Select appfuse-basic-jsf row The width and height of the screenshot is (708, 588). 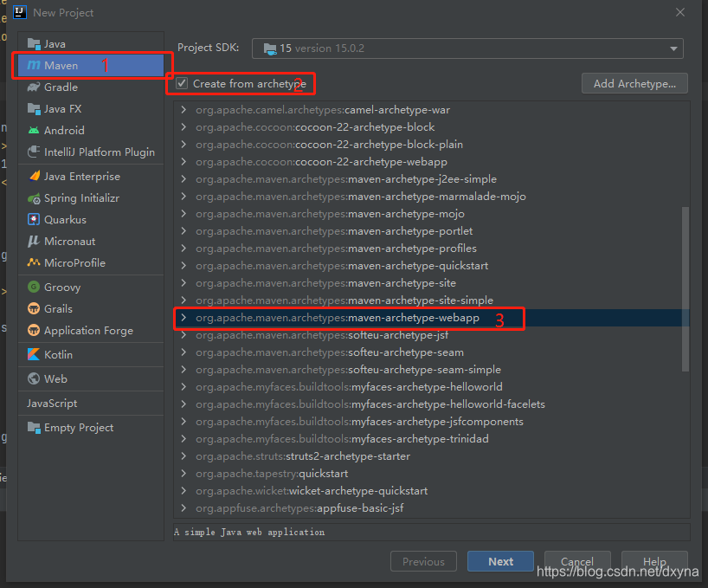[431, 508]
